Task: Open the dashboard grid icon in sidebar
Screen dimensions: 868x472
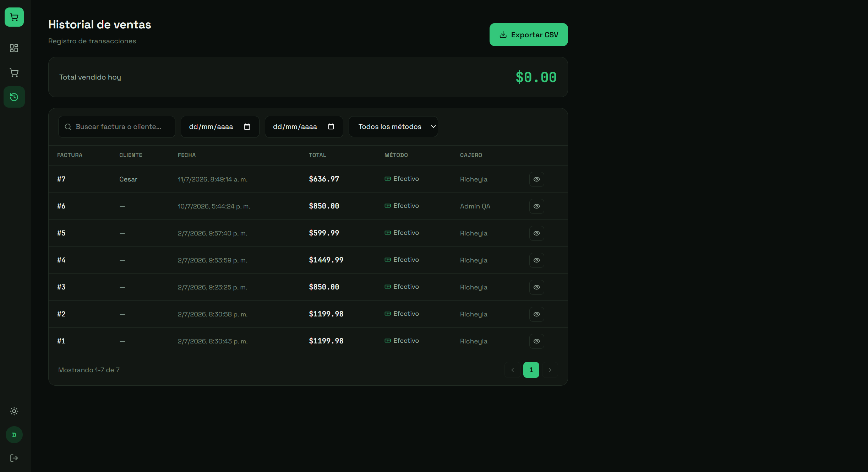Action: 14,48
